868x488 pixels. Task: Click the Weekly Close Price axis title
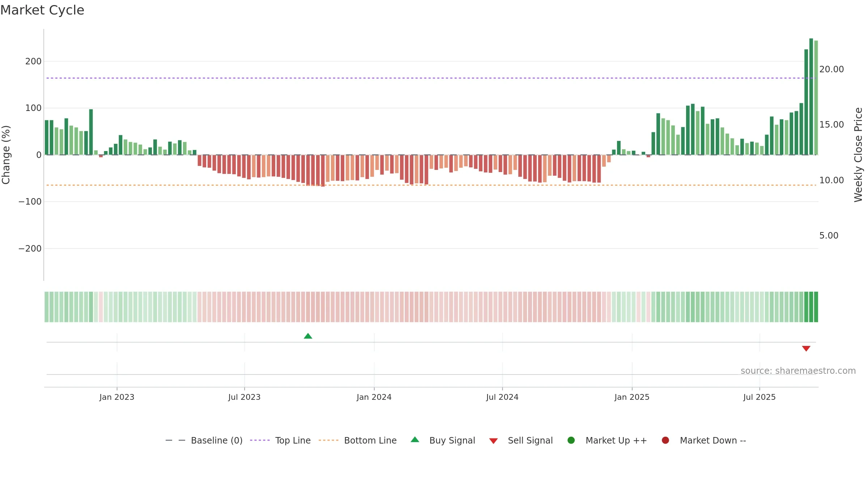858,155
